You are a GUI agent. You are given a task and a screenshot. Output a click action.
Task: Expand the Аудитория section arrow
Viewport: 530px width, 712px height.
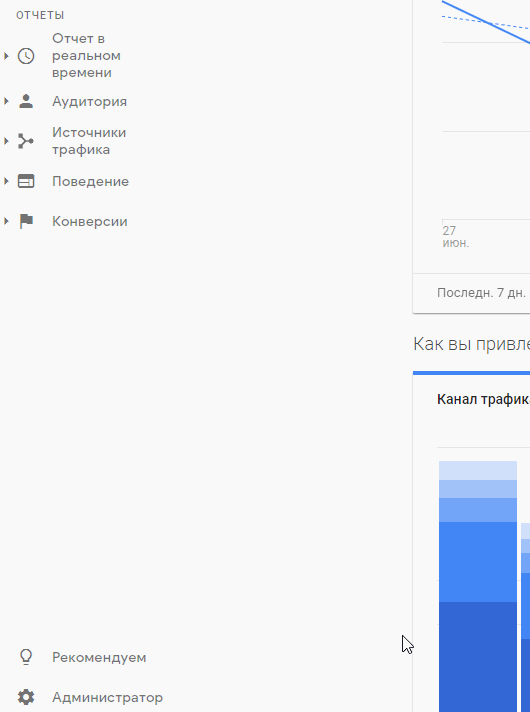(6, 101)
